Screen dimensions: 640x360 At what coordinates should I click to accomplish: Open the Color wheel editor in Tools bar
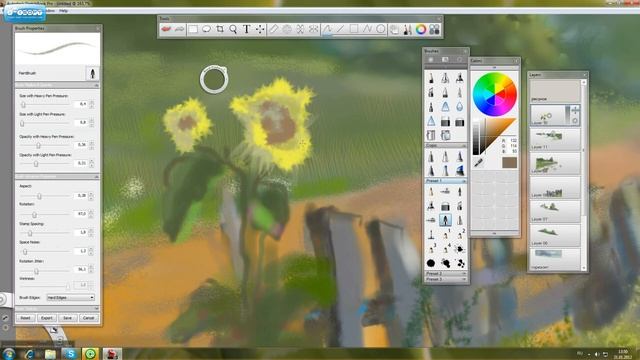coord(421,29)
